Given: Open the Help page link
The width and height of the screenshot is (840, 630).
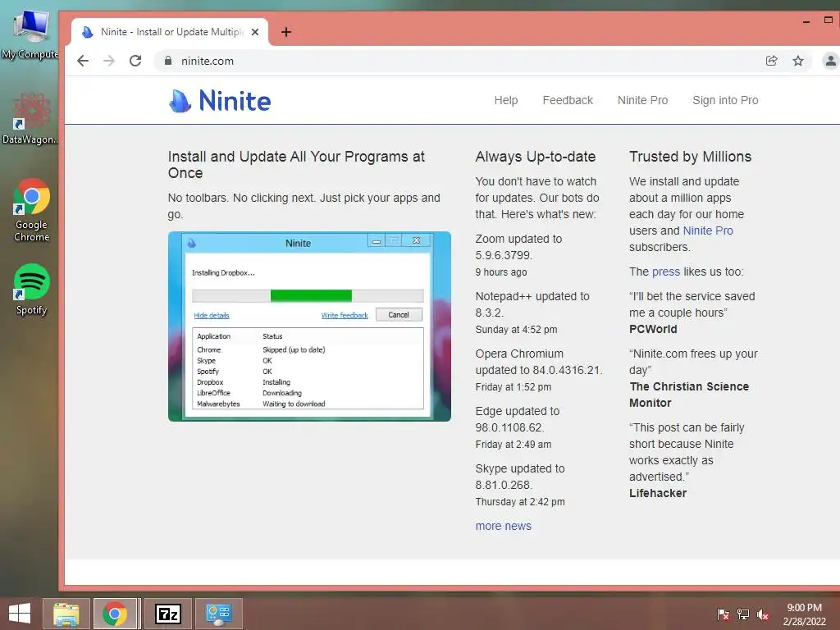Looking at the screenshot, I should [x=505, y=100].
